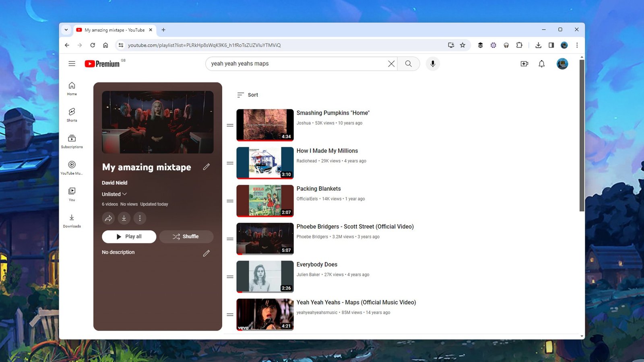
Task: Click the magnifier search button
Action: click(409, 64)
